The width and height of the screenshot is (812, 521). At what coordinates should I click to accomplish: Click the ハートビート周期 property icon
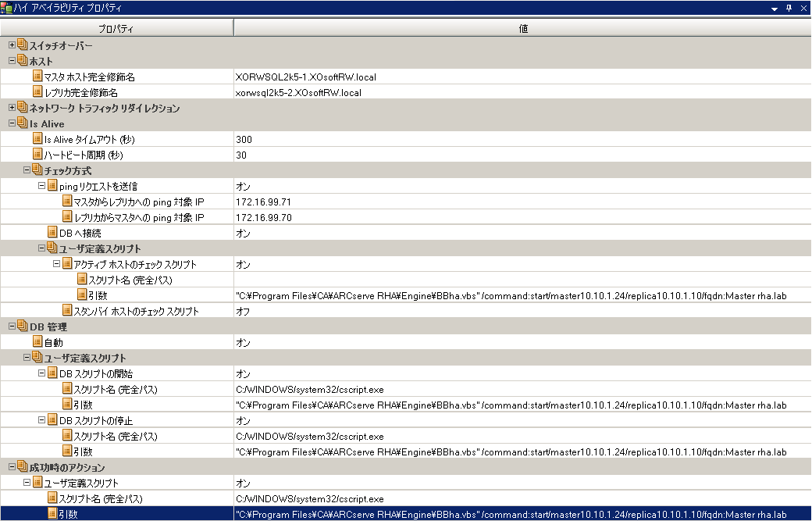[x=37, y=154]
